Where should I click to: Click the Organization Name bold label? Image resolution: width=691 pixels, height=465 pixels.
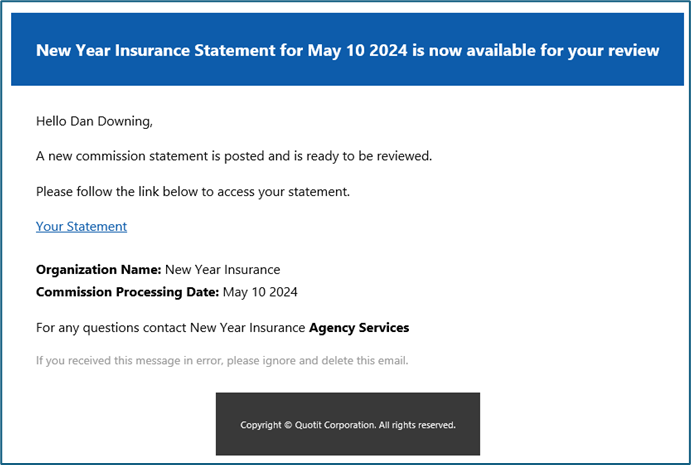coord(99,270)
